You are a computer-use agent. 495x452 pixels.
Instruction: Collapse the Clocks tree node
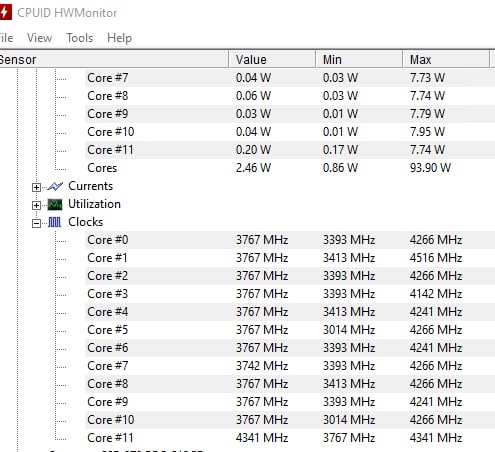click(x=36, y=223)
